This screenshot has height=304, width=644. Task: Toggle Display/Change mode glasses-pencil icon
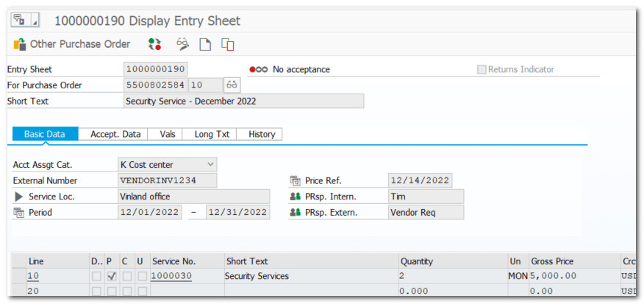[x=182, y=44]
